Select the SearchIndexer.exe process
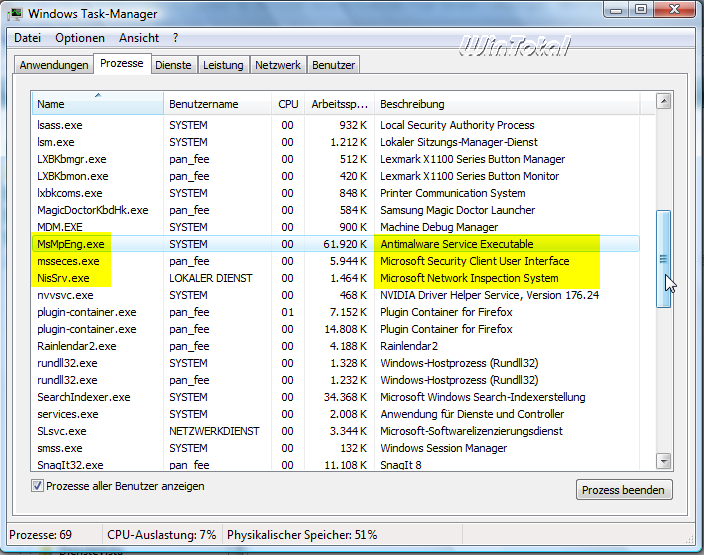The width and height of the screenshot is (704, 555). pyautogui.click(x=336, y=397)
